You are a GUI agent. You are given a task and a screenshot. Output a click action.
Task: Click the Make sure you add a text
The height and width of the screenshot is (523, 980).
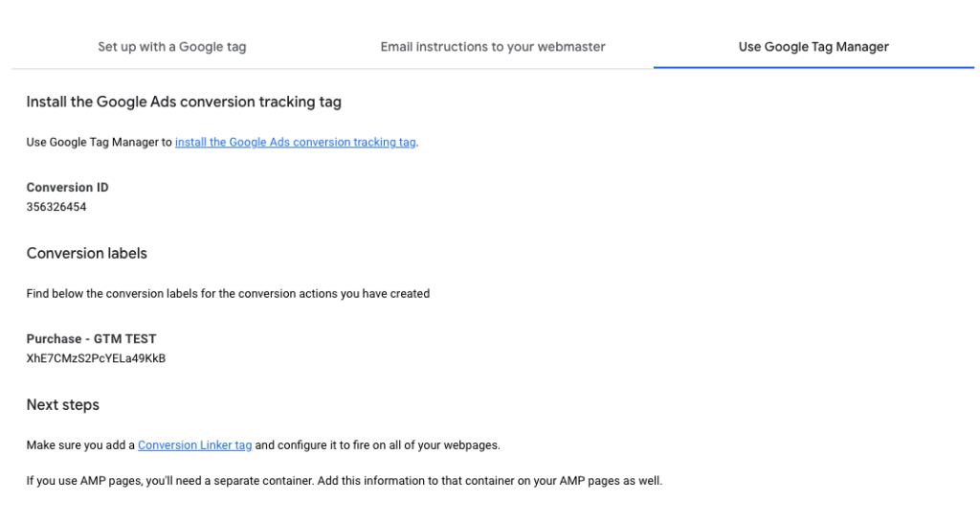80,444
